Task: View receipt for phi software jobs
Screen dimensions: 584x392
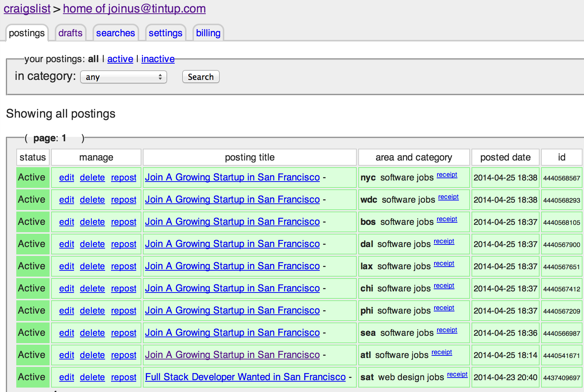Action: (x=444, y=308)
